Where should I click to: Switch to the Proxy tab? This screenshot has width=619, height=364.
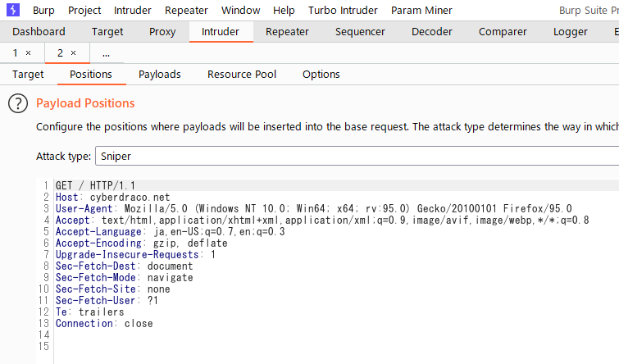click(x=162, y=32)
